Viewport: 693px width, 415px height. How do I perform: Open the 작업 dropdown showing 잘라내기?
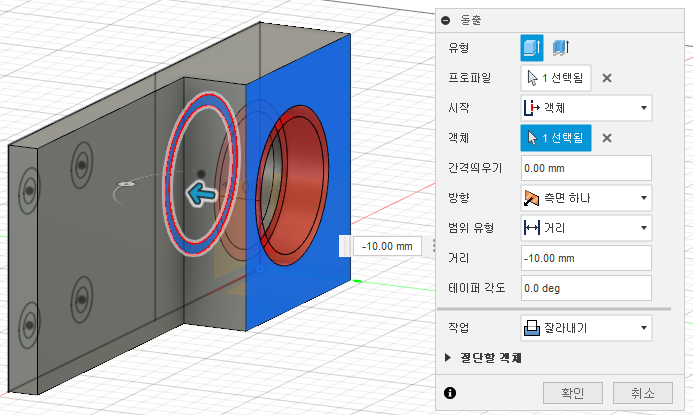[586, 328]
